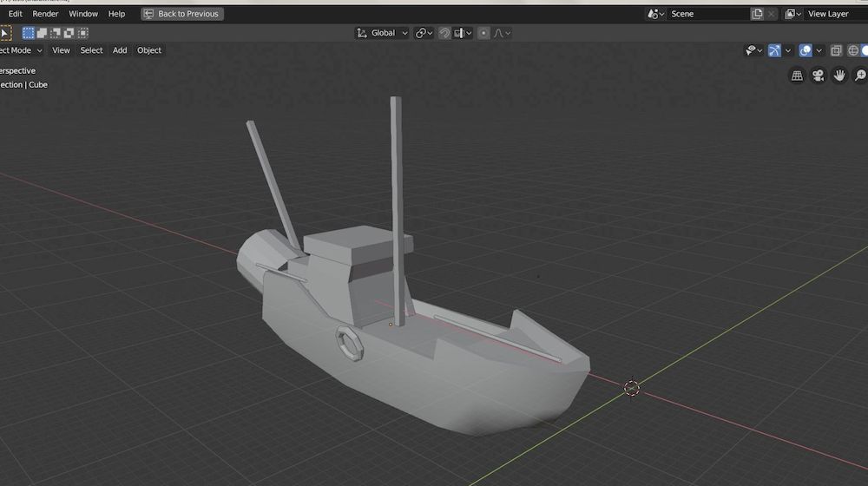Toggle show gizmo button
Image resolution: width=868 pixels, height=486 pixels.
point(774,50)
